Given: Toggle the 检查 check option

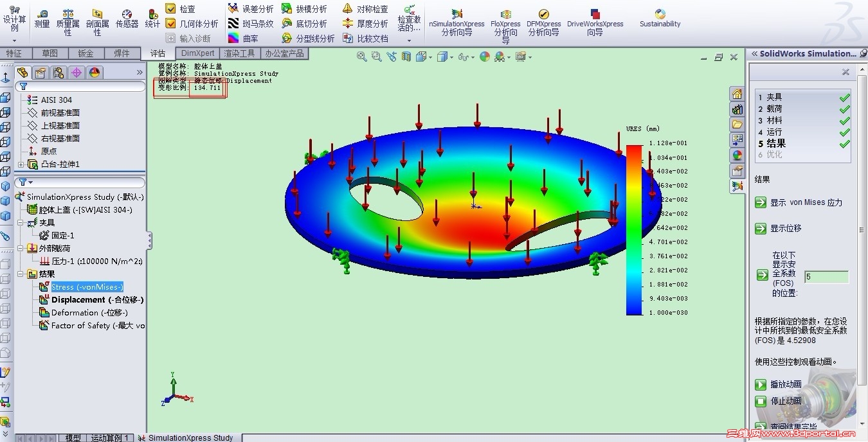Looking at the screenshot, I should click(x=180, y=9).
